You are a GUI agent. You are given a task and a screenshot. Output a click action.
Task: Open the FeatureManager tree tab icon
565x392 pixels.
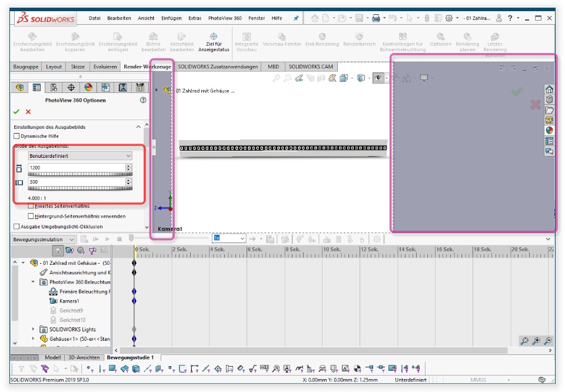click(x=20, y=87)
